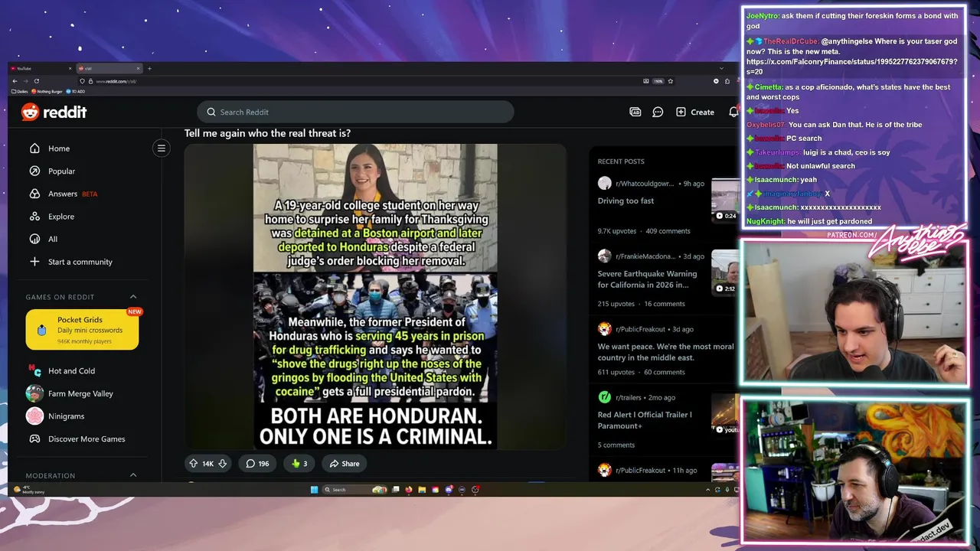The height and width of the screenshot is (551, 980).
Task: Open the notifications bell icon
Action: click(733, 112)
